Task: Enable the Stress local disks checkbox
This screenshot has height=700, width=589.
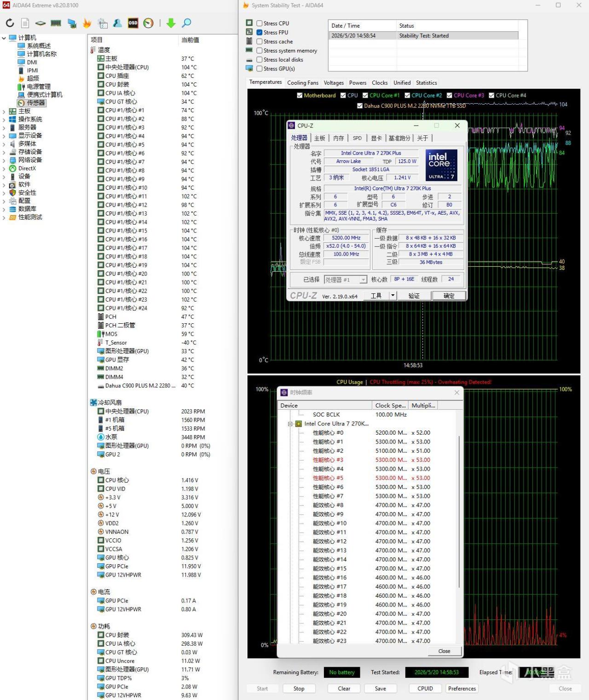Action: point(260,59)
